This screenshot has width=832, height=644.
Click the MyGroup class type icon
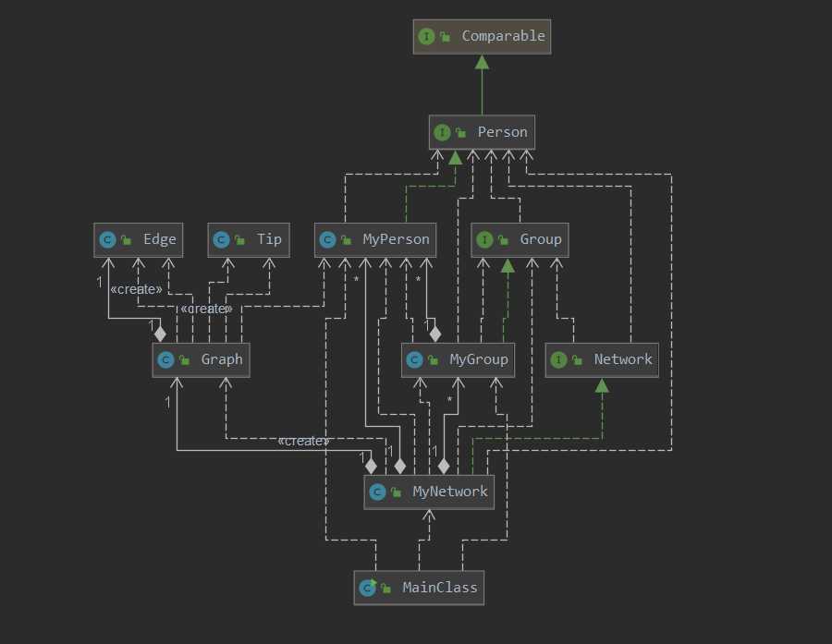point(414,359)
